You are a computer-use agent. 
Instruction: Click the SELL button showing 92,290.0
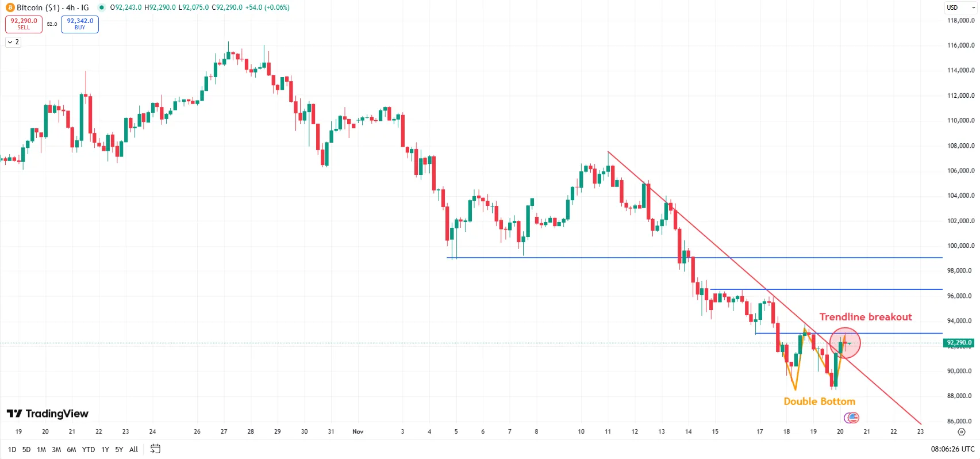coord(23,24)
